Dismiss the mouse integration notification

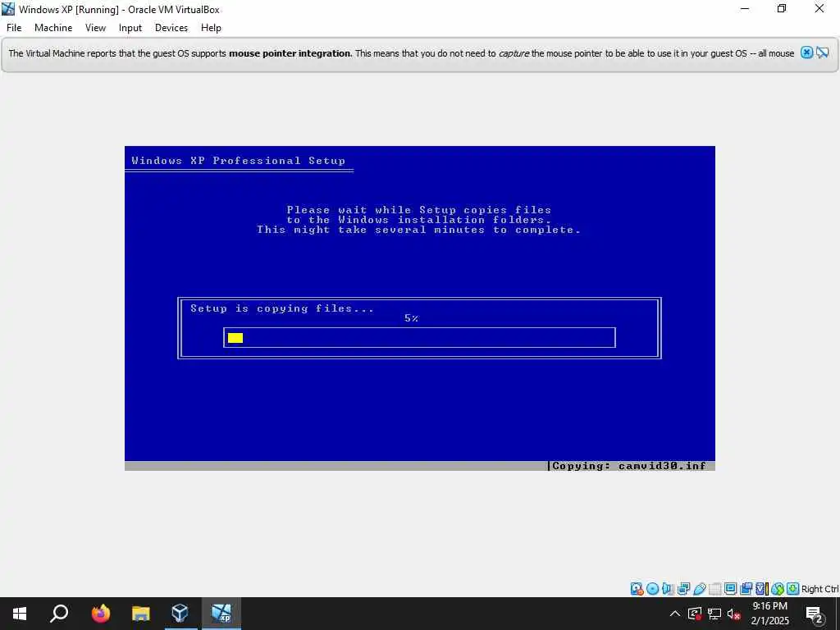click(807, 52)
